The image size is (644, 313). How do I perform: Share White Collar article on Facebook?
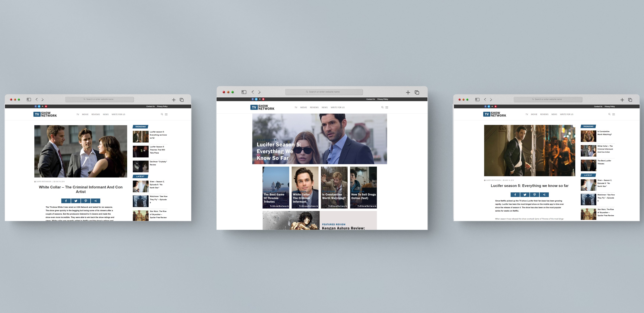[66, 201]
